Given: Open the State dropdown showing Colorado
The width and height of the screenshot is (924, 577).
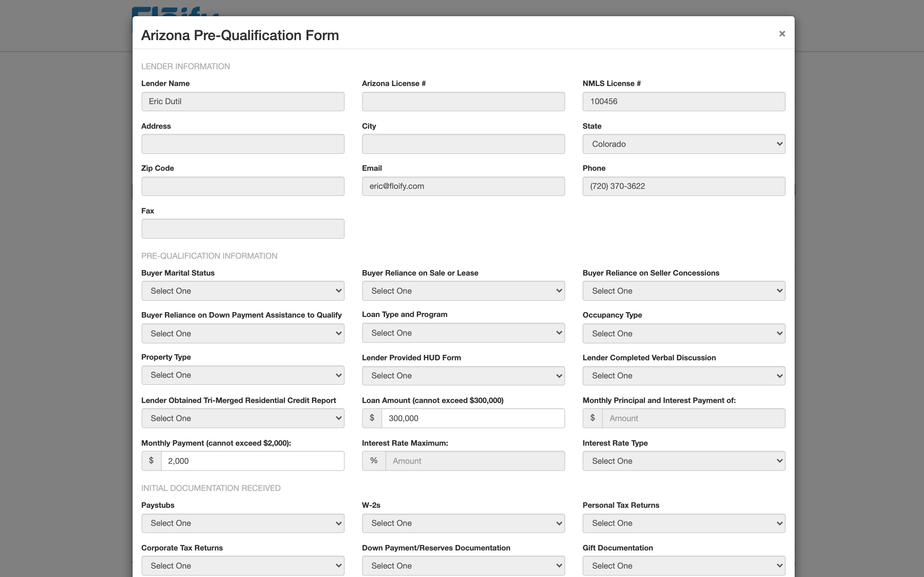Looking at the screenshot, I should [683, 144].
